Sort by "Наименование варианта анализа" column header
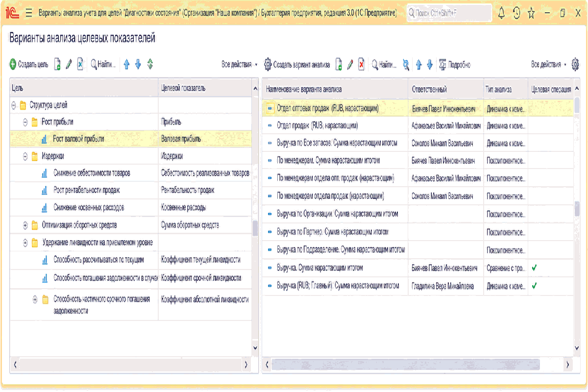The height and width of the screenshot is (392, 588). pyautogui.click(x=335, y=89)
